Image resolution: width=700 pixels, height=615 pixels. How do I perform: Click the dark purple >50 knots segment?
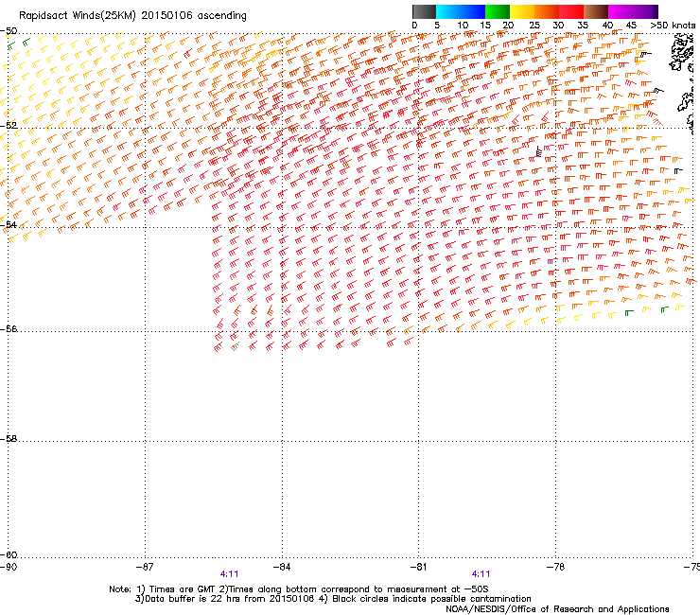click(x=656, y=11)
